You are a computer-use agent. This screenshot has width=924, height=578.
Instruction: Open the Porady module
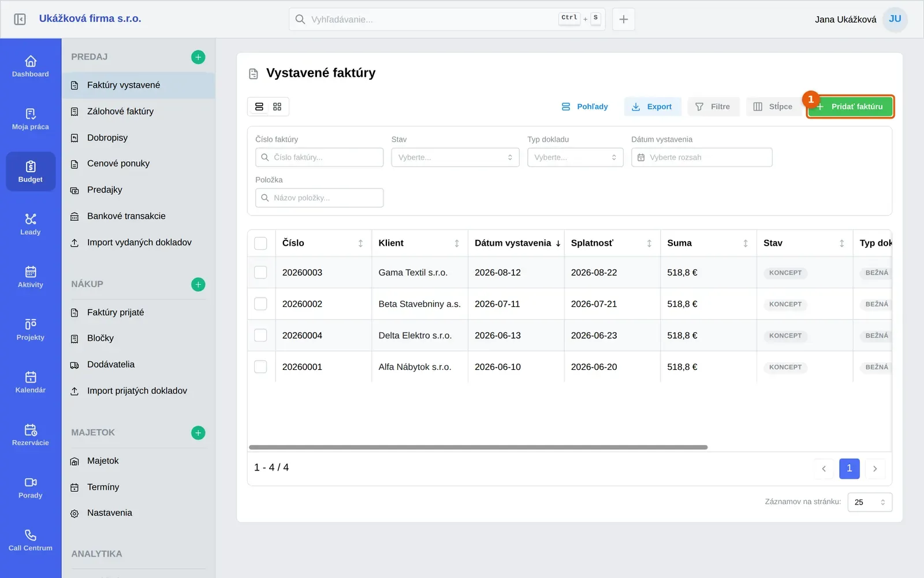click(x=31, y=487)
